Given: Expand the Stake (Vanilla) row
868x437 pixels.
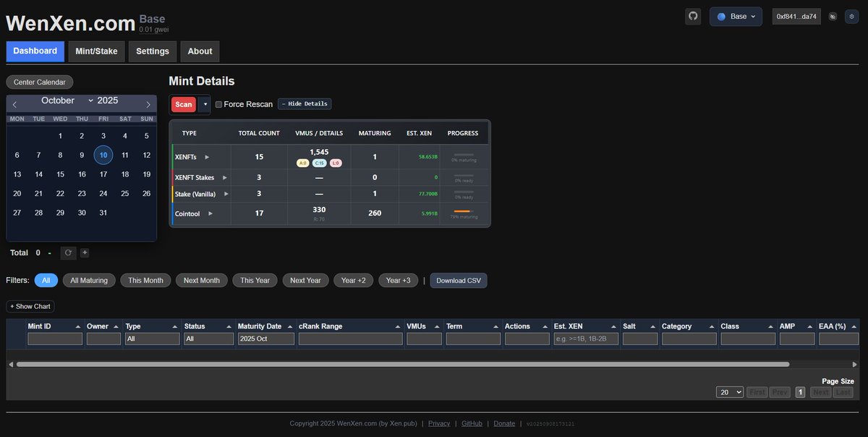Looking at the screenshot, I should pyautogui.click(x=226, y=194).
